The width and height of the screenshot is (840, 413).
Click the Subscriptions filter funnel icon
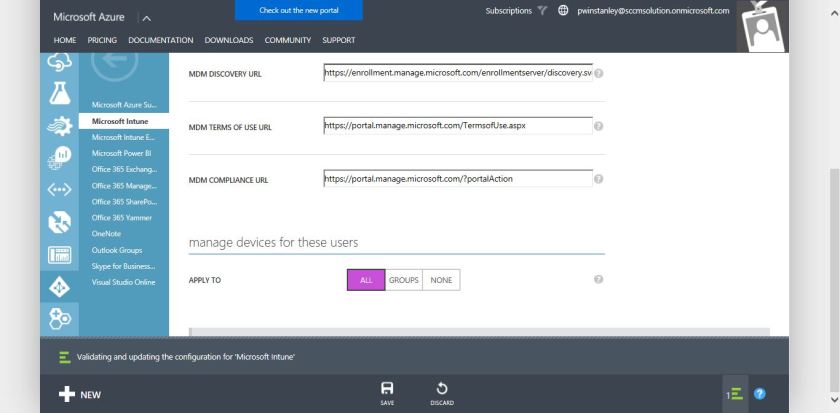point(542,11)
